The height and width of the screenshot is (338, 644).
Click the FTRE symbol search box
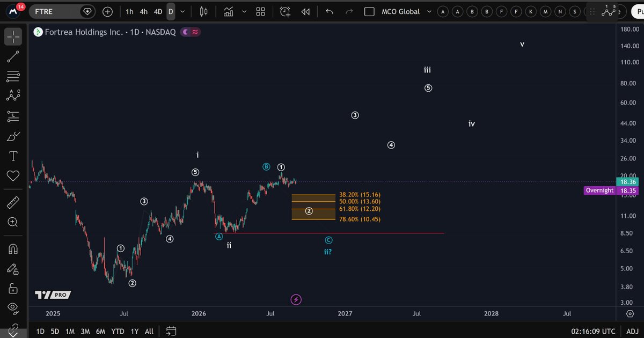(62, 11)
